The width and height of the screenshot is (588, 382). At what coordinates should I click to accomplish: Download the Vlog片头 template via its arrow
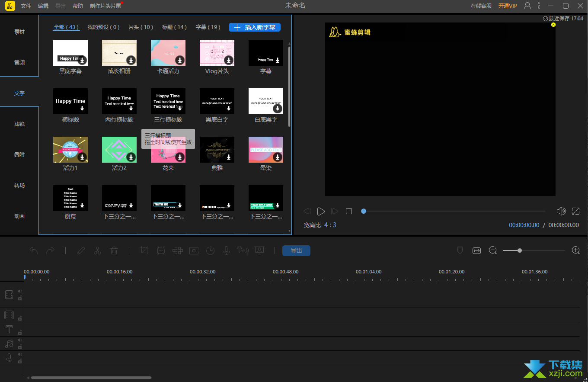point(229,60)
